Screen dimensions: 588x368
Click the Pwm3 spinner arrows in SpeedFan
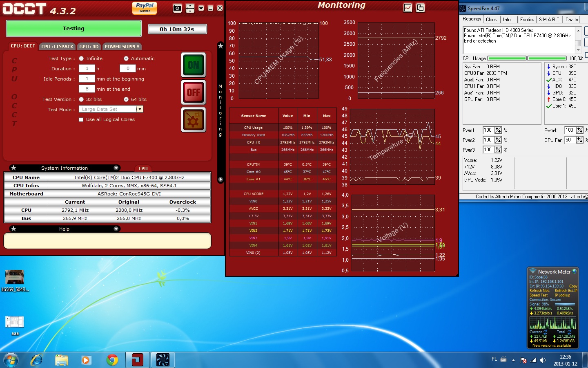click(498, 150)
